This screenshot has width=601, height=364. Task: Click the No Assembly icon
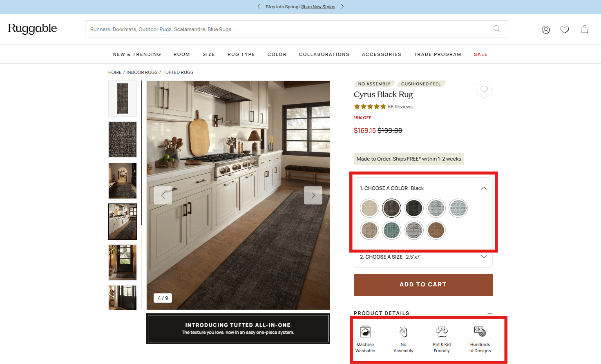pyautogui.click(x=403, y=331)
